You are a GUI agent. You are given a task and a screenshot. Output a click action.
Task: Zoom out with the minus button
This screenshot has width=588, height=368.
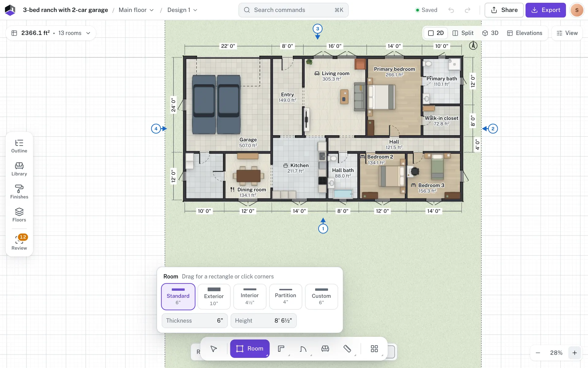[538, 353]
